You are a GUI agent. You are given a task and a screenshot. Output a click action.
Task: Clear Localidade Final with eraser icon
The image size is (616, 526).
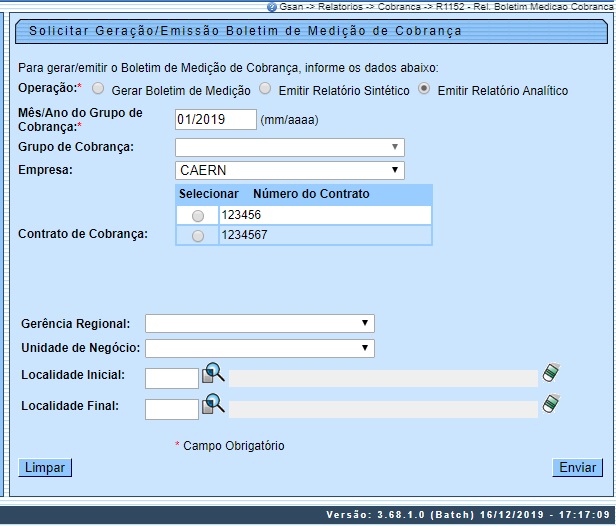coord(551,404)
